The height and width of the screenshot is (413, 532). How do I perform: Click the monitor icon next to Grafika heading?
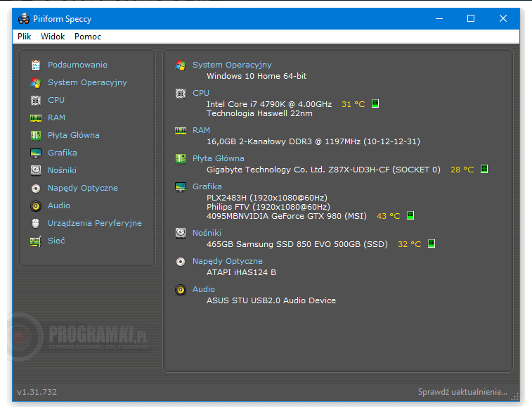tap(181, 187)
